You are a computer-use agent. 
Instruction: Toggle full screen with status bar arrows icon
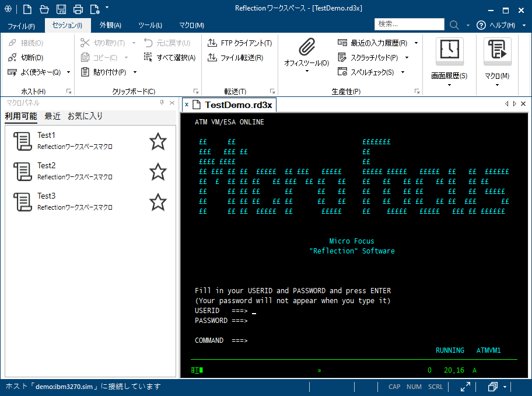pyautogui.click(x=465, y=387)
